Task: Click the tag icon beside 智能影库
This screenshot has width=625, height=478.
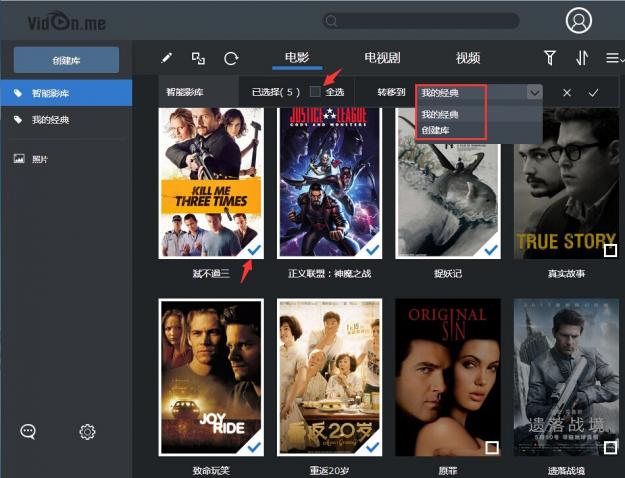Action: [18, 93]
